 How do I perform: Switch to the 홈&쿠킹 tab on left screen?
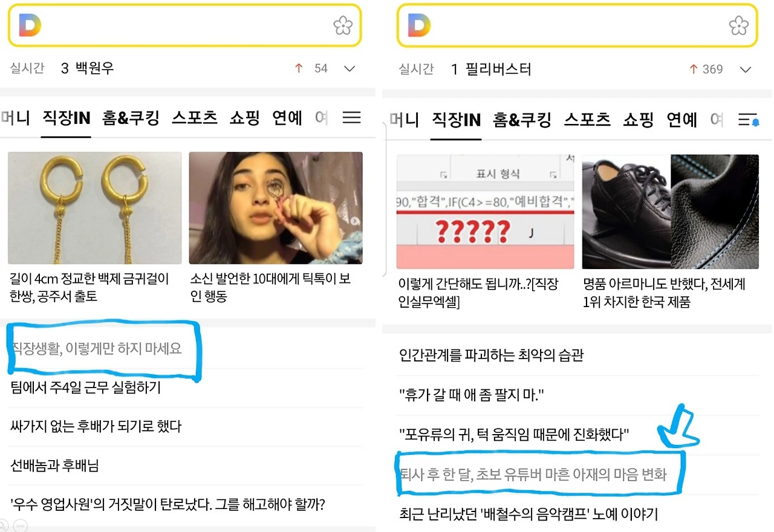[x=131, y=117]
